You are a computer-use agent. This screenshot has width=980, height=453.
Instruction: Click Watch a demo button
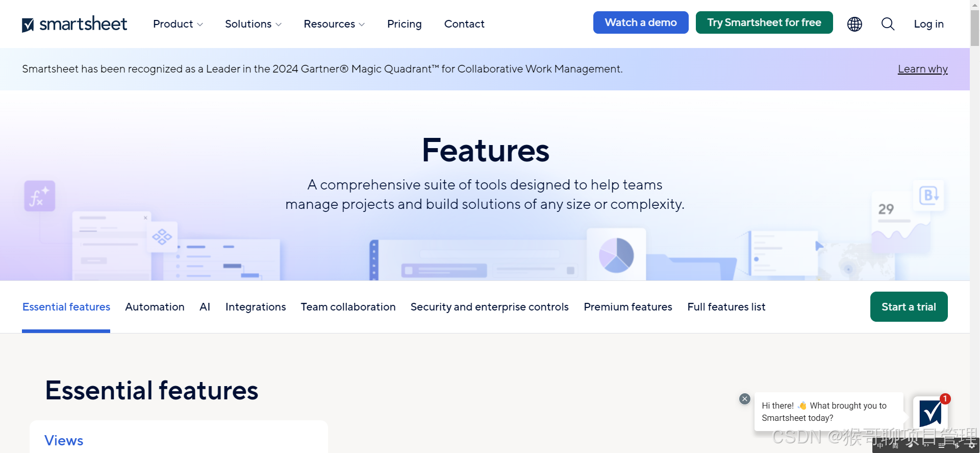[x=641, y=22]
